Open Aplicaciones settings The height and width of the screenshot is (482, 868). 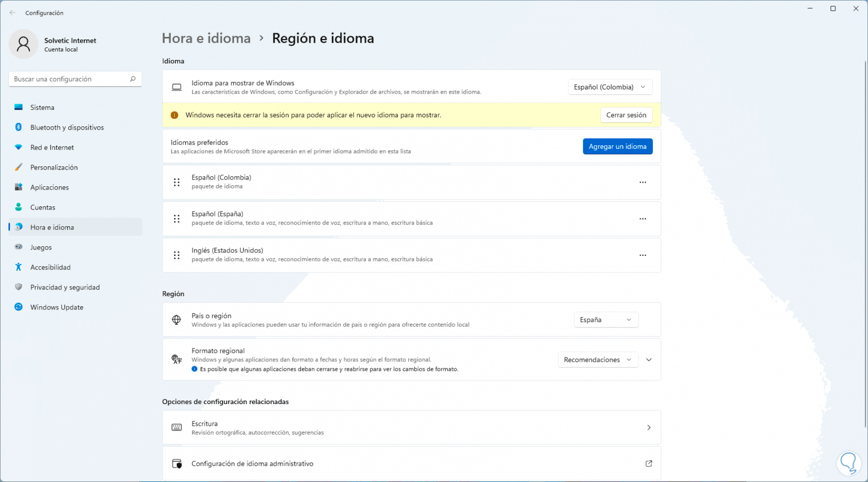pos(75,187)
